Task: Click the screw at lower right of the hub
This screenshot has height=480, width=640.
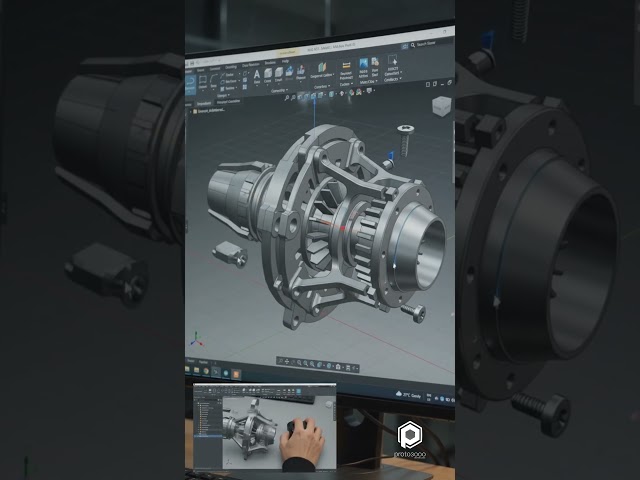Action: pyautogui.click(x=413, y=313)
